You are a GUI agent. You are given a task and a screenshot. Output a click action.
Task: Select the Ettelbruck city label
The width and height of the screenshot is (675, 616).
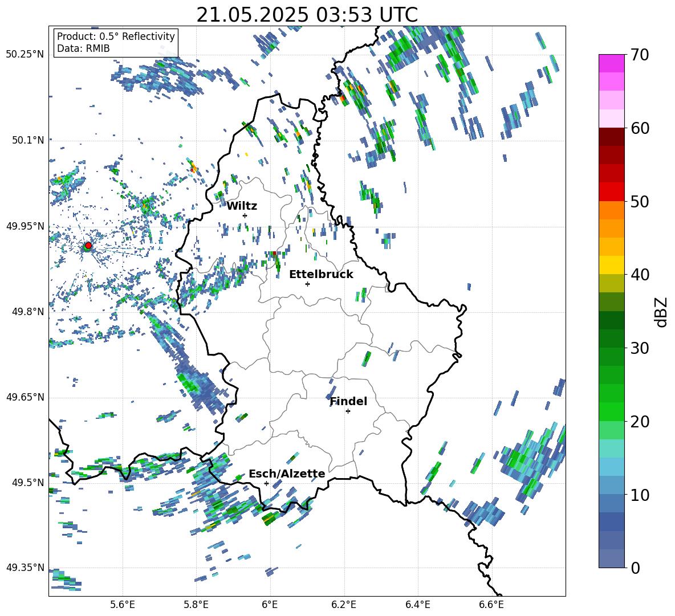[321, 275]
